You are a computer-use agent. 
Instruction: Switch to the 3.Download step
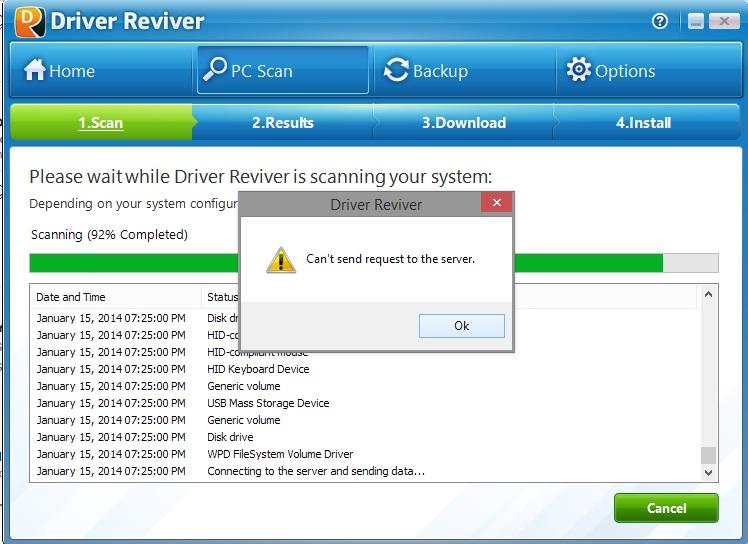pyautogui.click(x=464, y=123)
